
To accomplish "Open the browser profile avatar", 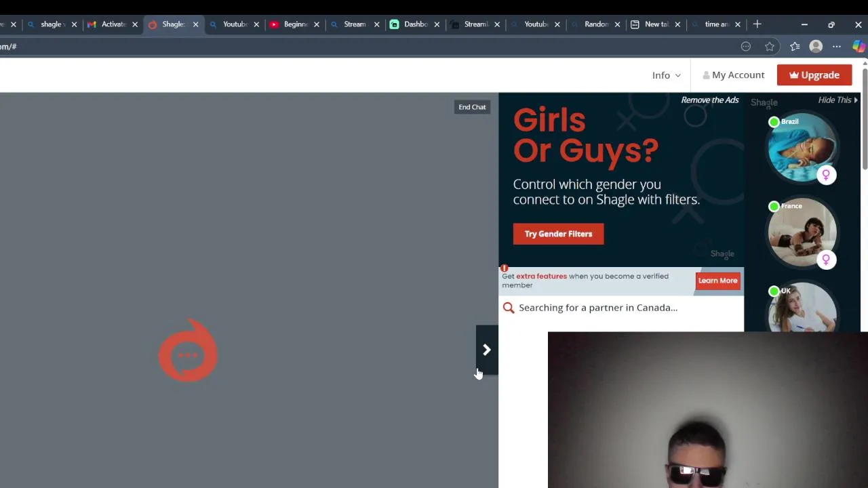I will coord(816,47).
